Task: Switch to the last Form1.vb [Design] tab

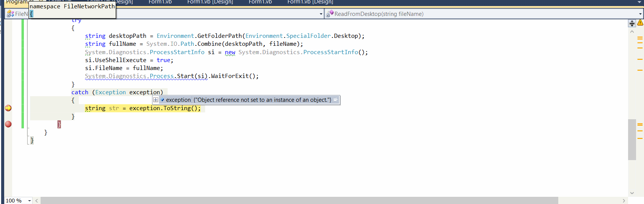Action: [x=310, y=2]
